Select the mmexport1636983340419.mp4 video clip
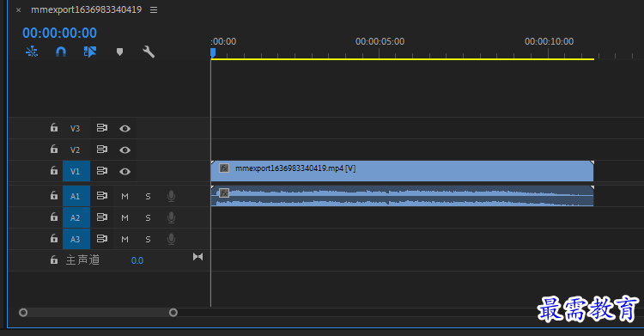This screenshot has width=644, height=336. [x=402, y=171]
